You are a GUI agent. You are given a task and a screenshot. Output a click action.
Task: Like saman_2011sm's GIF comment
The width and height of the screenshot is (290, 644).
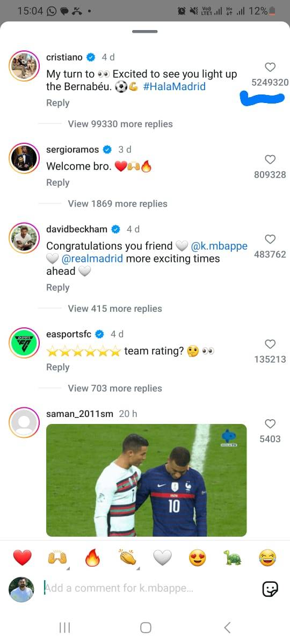[x=271, y=423]
